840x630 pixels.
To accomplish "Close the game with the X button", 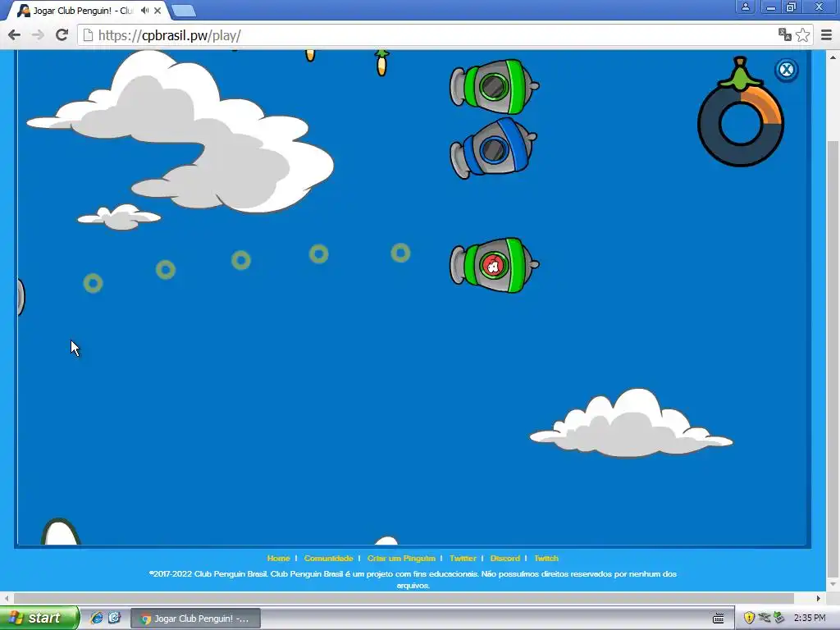I will 786,70.
